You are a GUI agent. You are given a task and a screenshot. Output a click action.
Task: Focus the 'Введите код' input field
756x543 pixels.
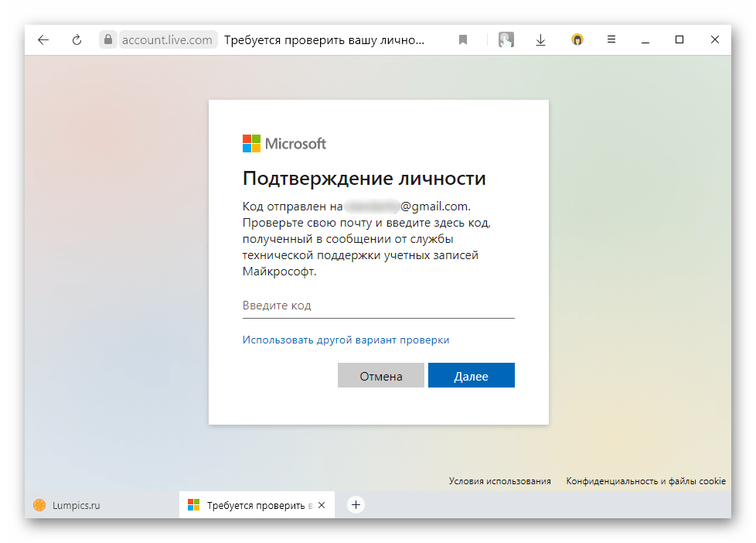pyautogui.click(x=378, y=306)
